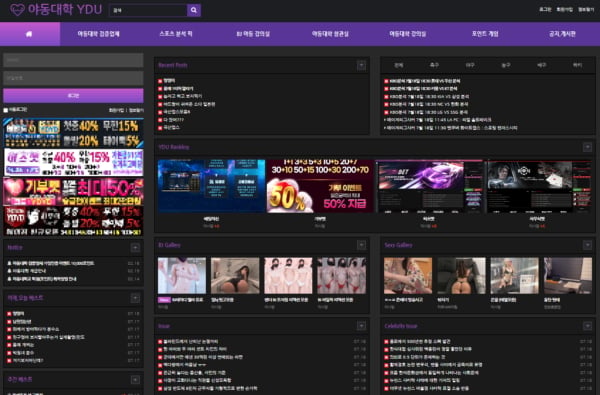
Task: Expand the 추천 베스트 panel plus icon
Action: (x=135, y=380)
